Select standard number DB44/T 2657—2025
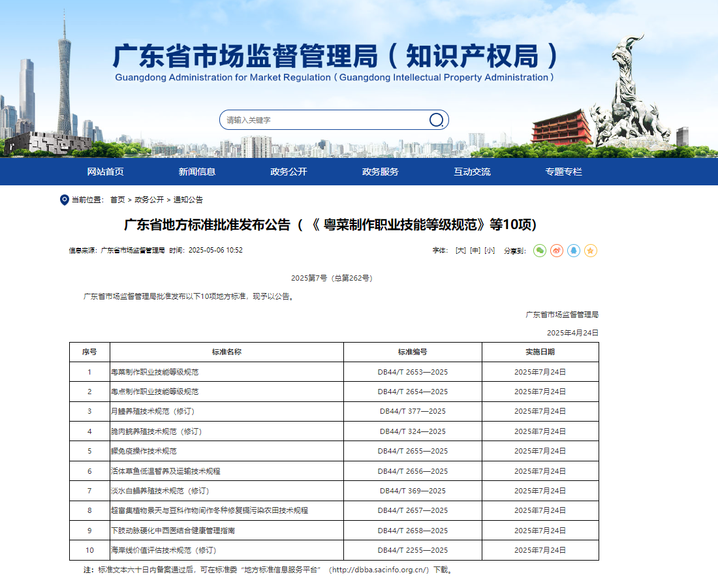Screen dimensions: 718x588 [413, 510]
